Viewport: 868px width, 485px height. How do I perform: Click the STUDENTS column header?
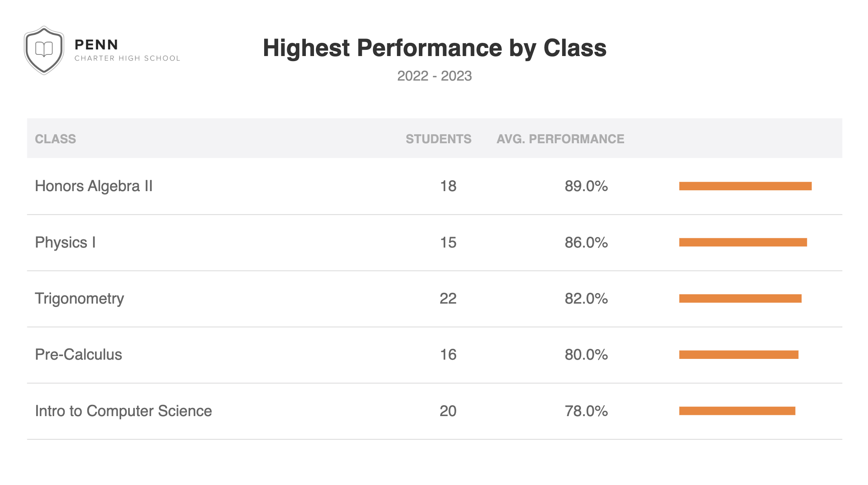438,139
